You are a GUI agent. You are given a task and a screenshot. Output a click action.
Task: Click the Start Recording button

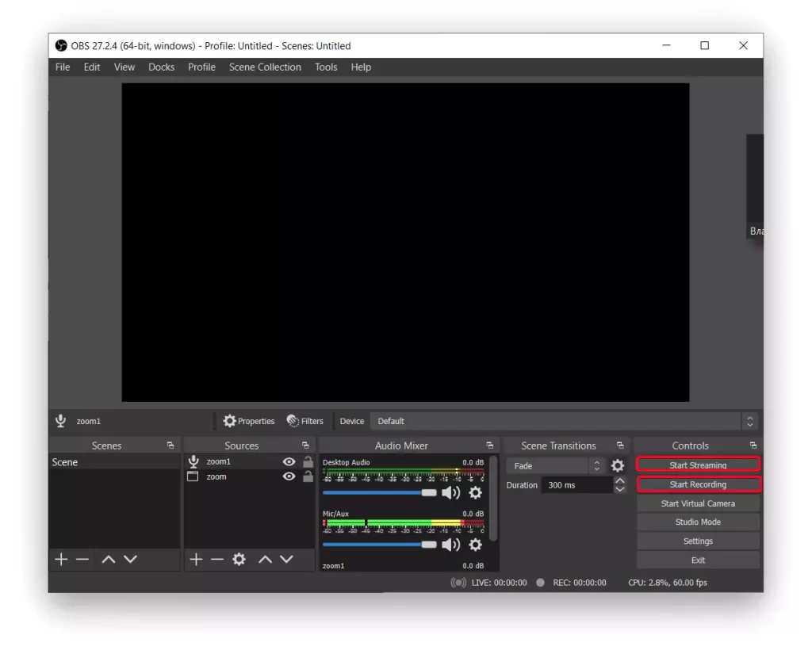coord(698,484)
